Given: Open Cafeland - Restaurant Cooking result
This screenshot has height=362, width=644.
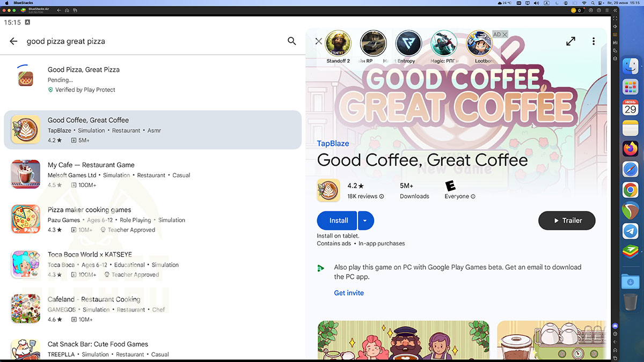Looking at the screenshot, I should coord(152,309).
